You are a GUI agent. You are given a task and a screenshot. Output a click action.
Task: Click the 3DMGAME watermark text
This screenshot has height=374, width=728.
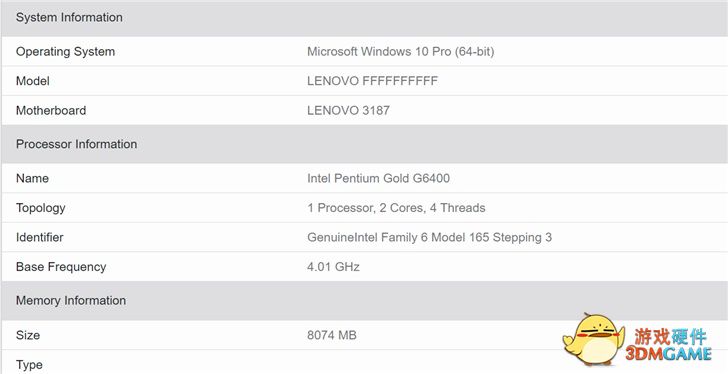click(x=668, y=354)
